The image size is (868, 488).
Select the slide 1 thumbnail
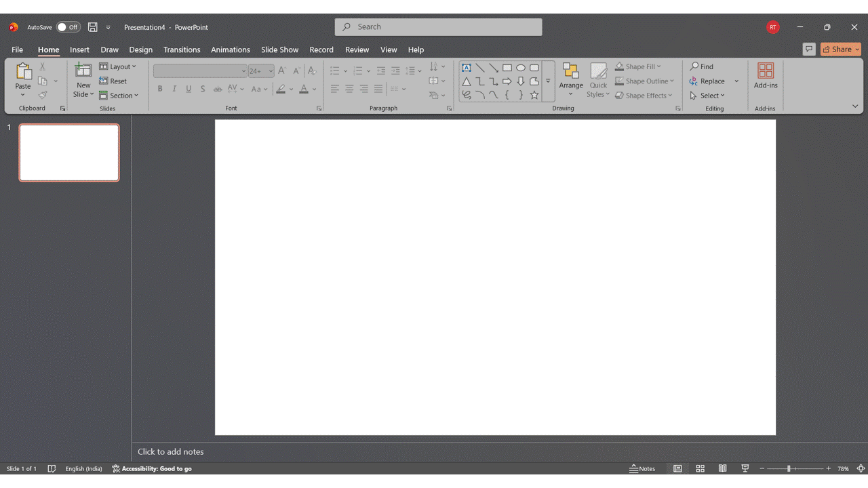[68, 152]
